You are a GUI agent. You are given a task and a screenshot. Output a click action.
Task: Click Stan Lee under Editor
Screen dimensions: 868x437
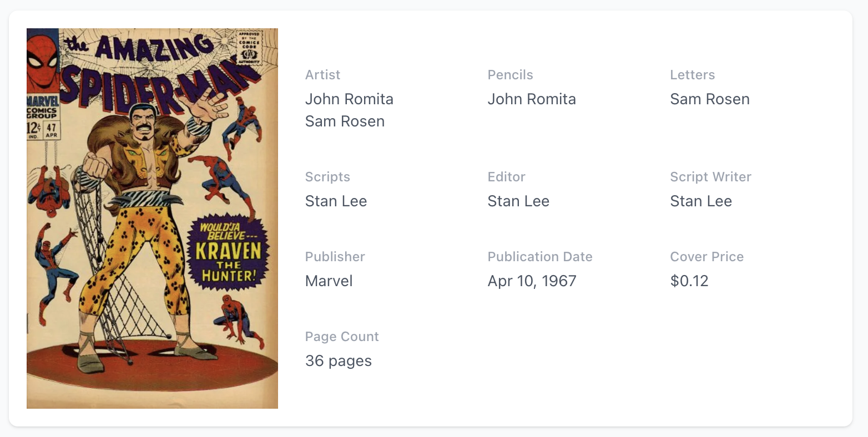tap(518, 201)
